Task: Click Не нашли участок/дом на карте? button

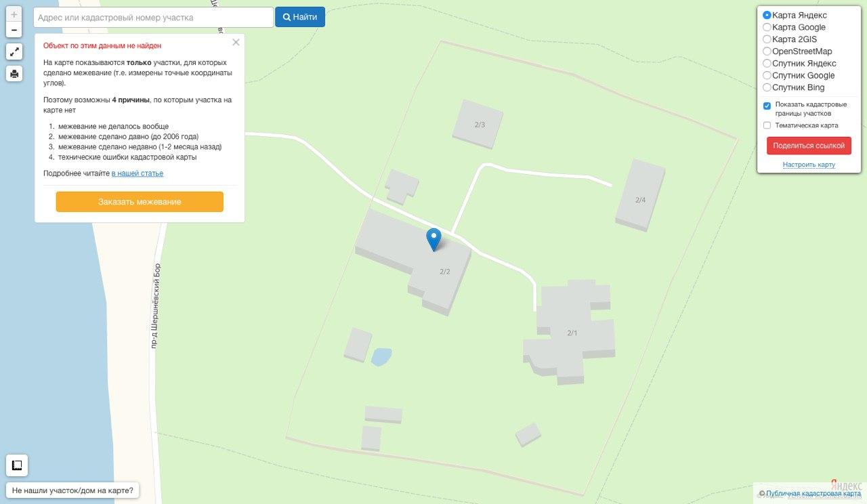Action: 72,490
